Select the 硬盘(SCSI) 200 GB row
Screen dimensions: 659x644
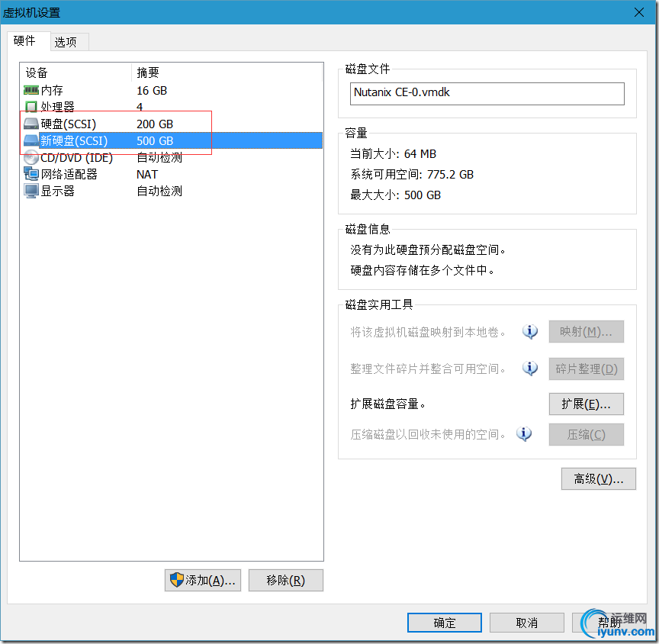(172, 124)
